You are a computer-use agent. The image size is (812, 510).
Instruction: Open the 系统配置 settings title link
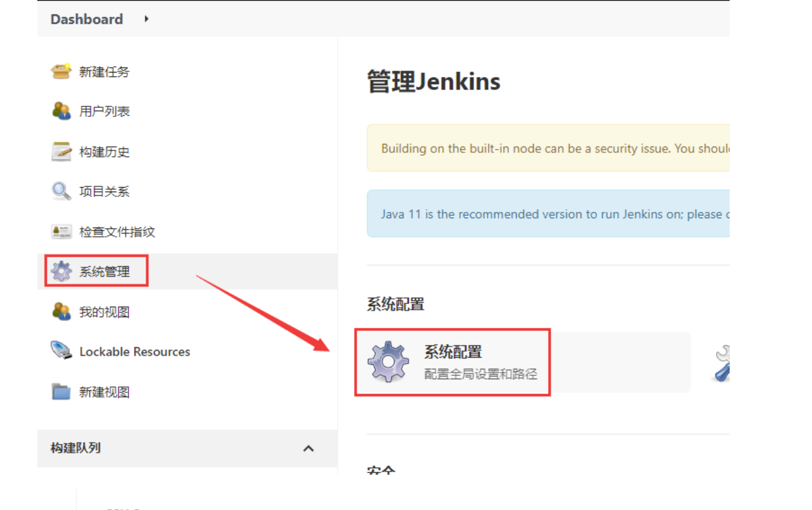click(x=453, y=352)
